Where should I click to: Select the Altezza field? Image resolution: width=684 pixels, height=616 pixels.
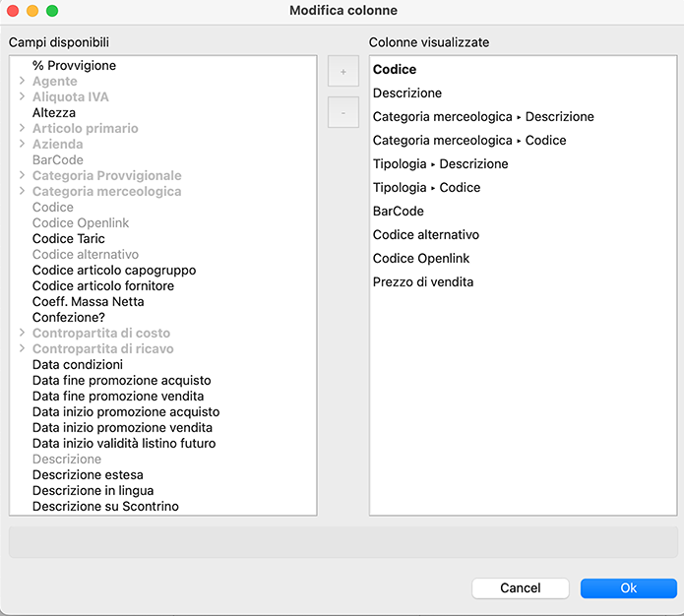pos(53,113)
